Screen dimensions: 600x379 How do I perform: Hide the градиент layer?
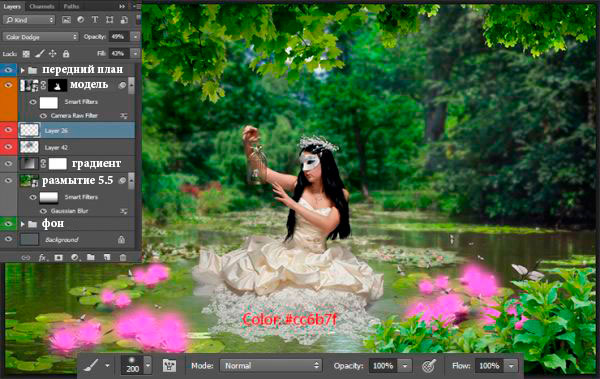[8, 164]
